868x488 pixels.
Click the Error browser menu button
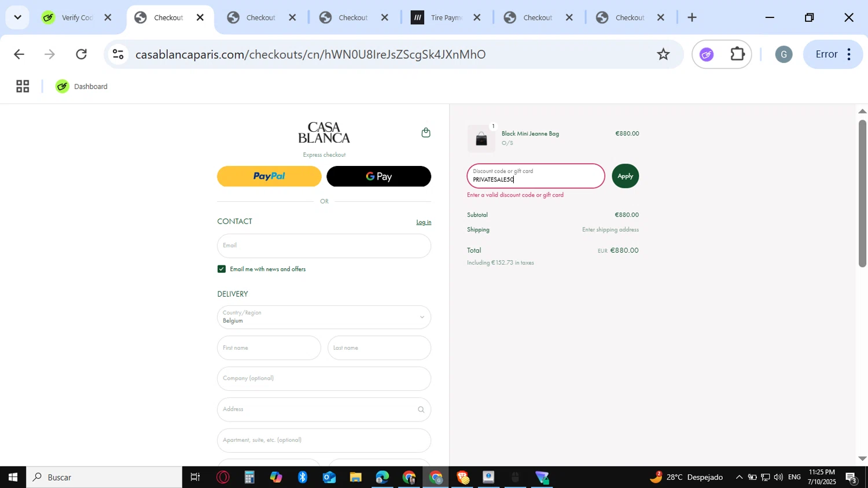coord(833,54)
